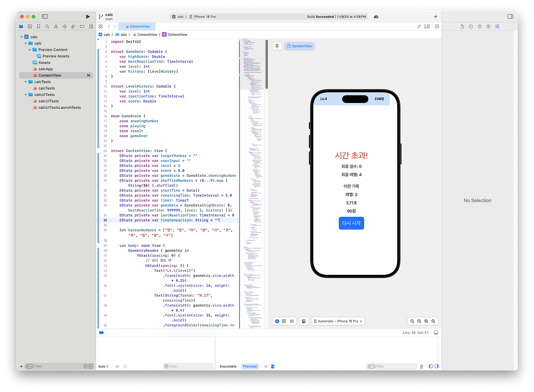This screenshot has height=392, width=534.
Task: Collapse the Preview Content folder
Action: pyautogui.click(x=30, y=50)
